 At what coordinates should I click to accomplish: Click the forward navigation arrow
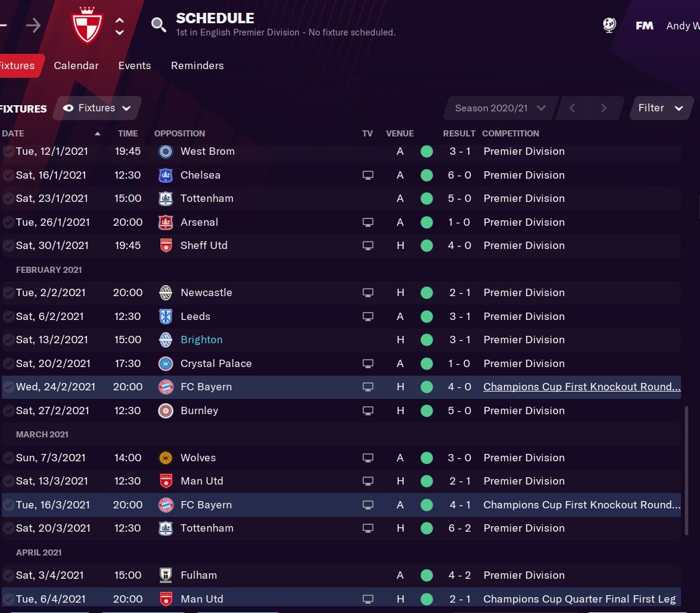[33, 26]
